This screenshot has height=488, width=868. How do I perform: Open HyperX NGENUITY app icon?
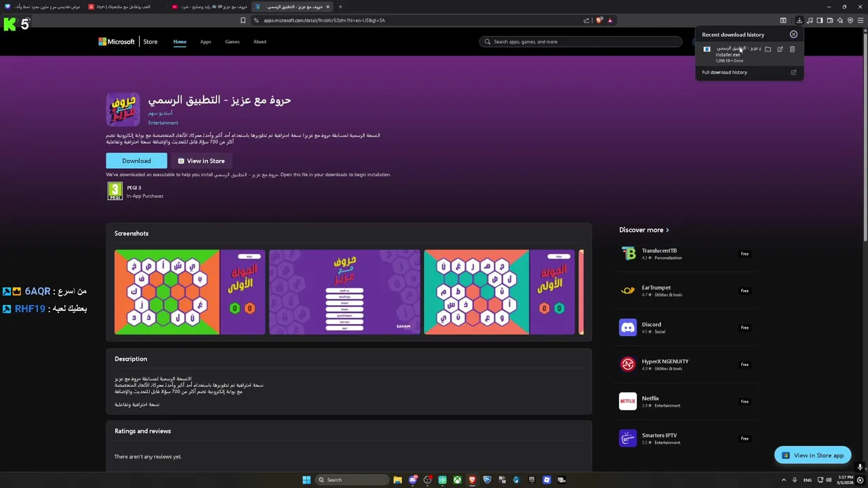[628, 365]
